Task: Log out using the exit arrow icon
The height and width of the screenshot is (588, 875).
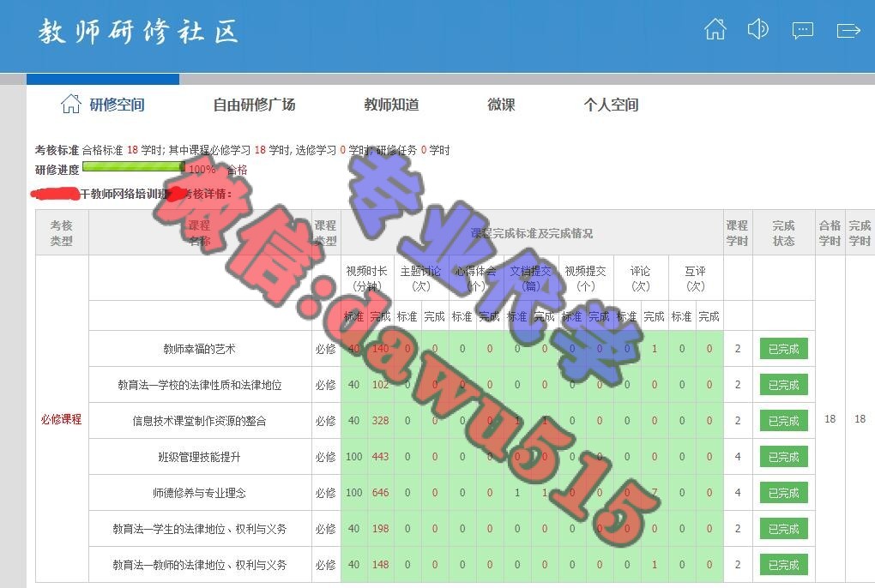Action: pos(848,30)
